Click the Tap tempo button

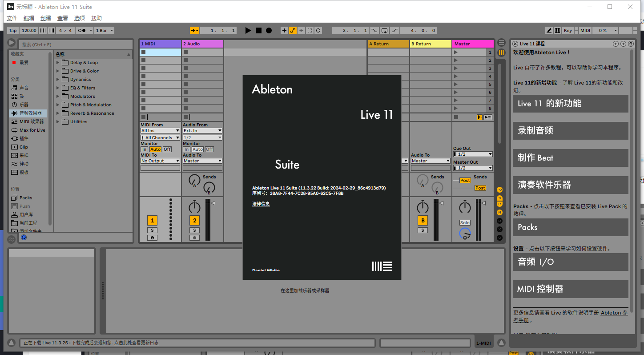pos(13,31)
